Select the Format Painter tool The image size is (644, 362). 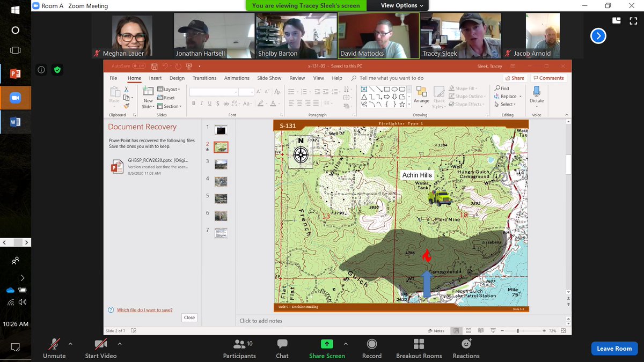(128, 106)
